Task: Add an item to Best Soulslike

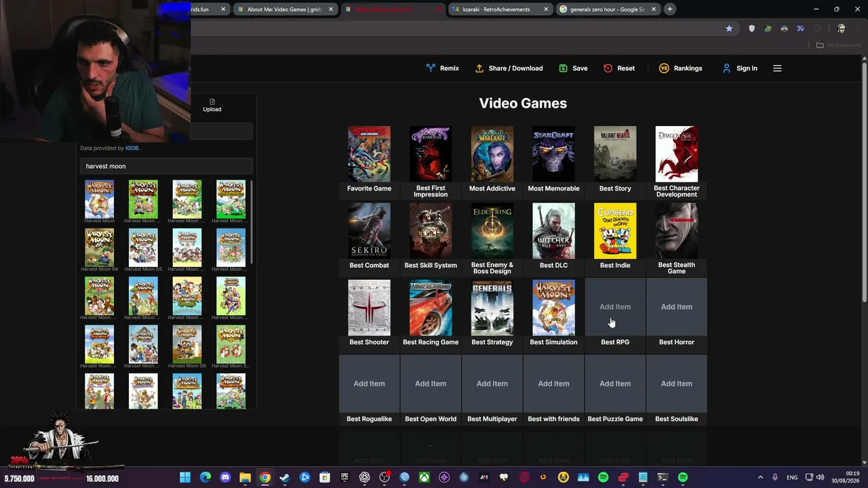Action: click(677, 384)
